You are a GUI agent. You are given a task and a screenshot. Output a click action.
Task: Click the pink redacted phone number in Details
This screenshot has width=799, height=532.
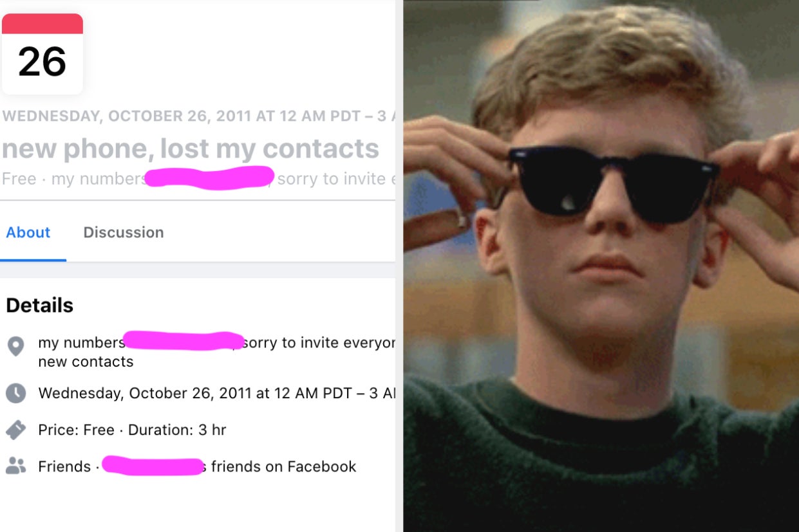(x=182, y=340)
